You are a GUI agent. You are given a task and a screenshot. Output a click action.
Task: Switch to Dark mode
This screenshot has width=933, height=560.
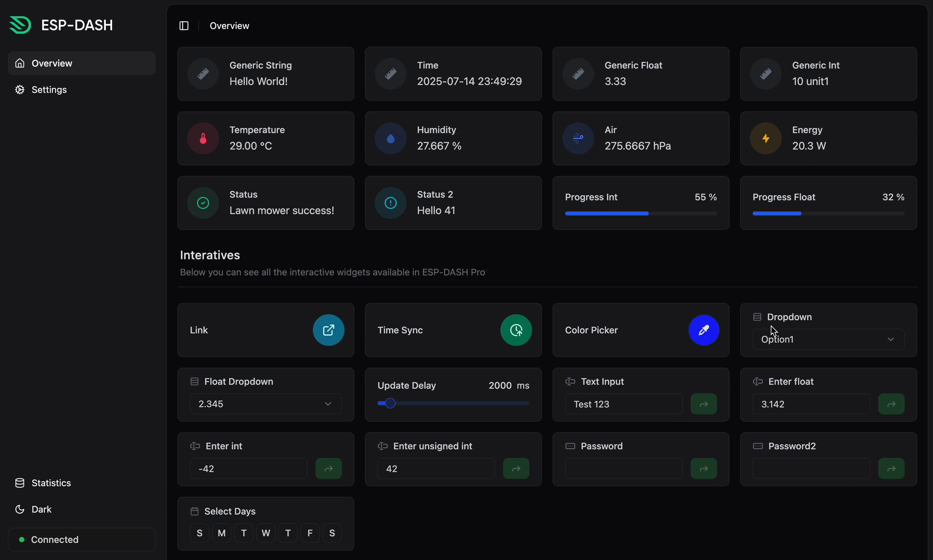point(41,509)
